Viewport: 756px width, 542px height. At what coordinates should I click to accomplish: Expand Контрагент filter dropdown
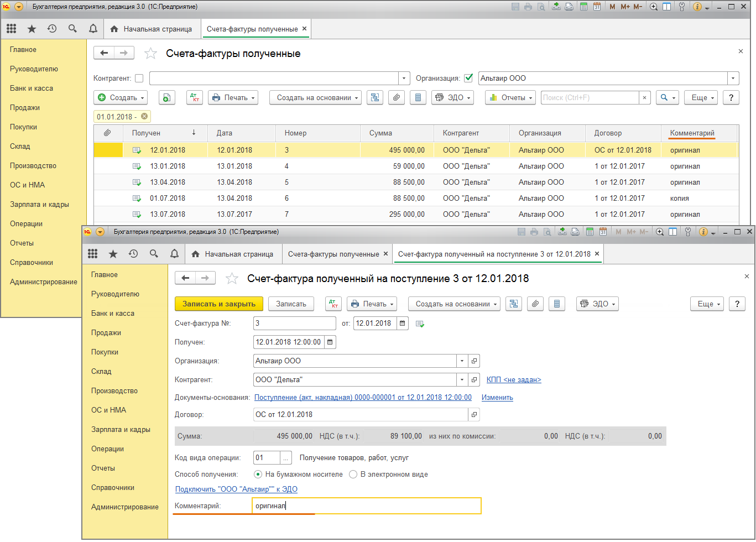coord(405,79)
